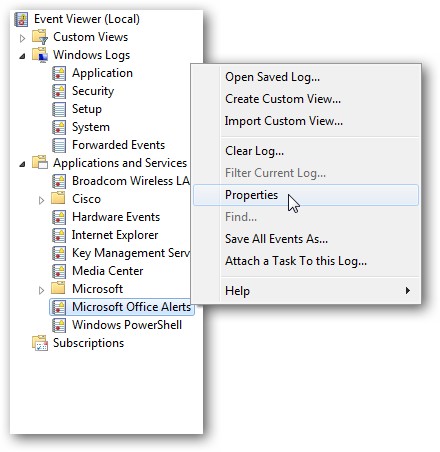Expand the Custom Views node
Image resolution: width=440 pixels, height=452 pixels.
click(x=22, y=38)
